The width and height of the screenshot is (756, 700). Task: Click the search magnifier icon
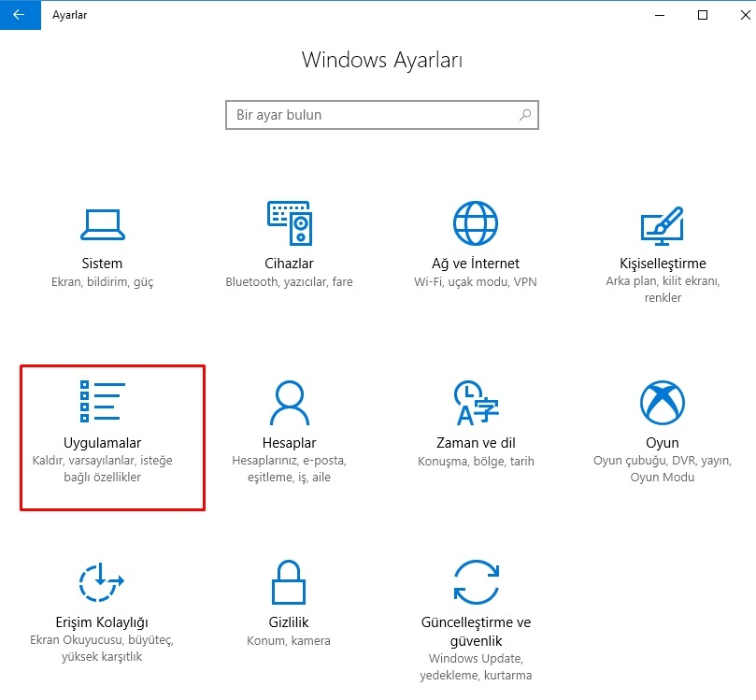point(524,115)
